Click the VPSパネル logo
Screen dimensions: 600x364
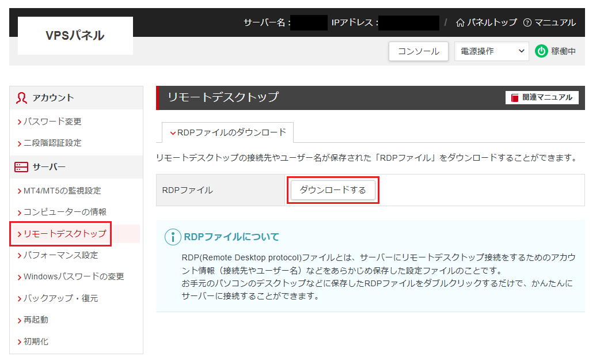coord(75,36)
